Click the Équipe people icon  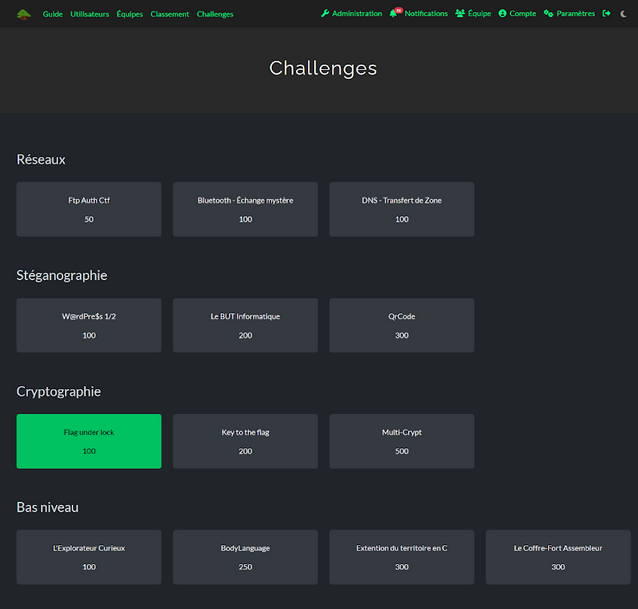[x=460, y=13]
